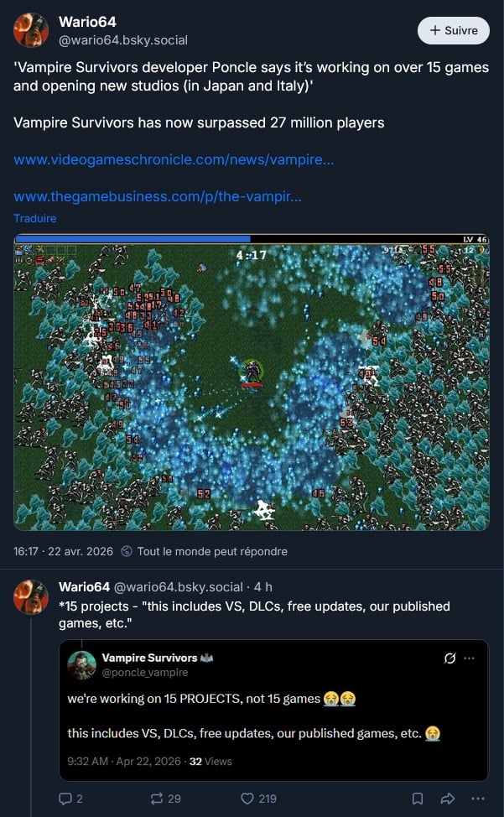
Task: Open the videogameschronicle.com news link
Action: 174,159
